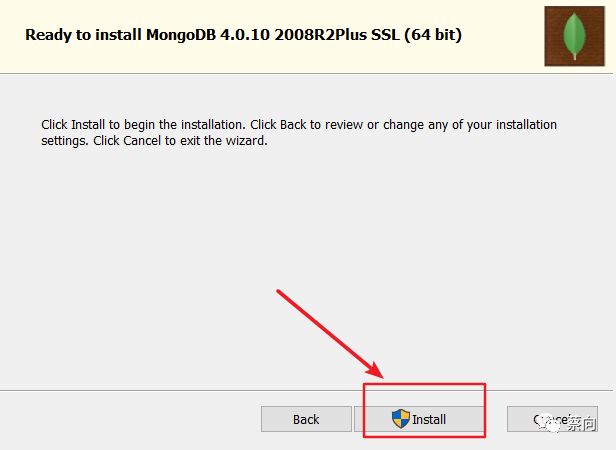The height and width of the screenshot is (450, 616).
Task: Click the separator line above the buttons
Action: tap(181, 391)
